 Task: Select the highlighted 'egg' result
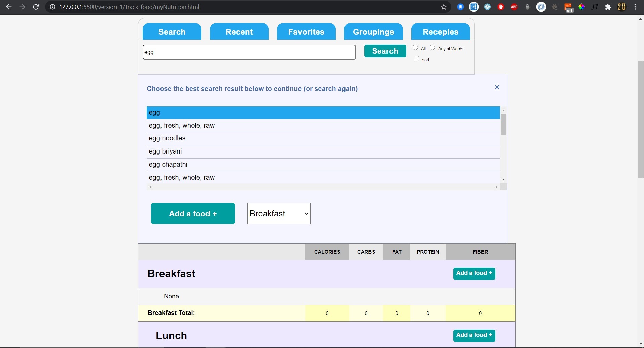pos(323,113)
